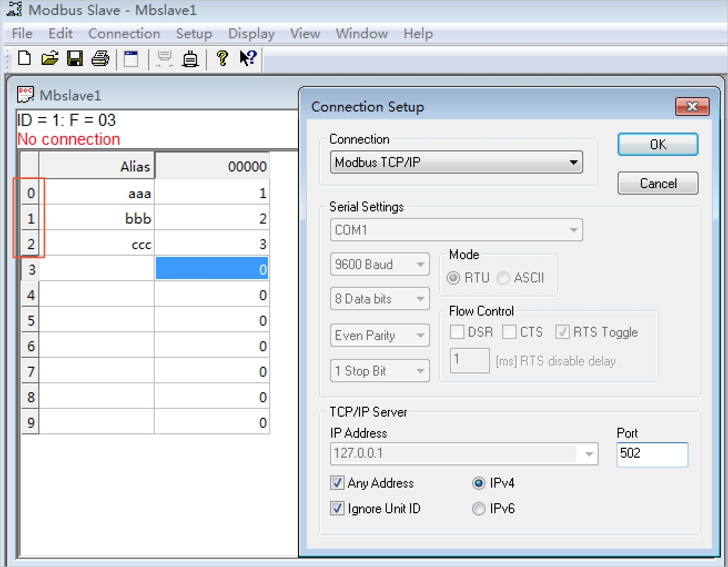Open the View menu

[305, 34]
